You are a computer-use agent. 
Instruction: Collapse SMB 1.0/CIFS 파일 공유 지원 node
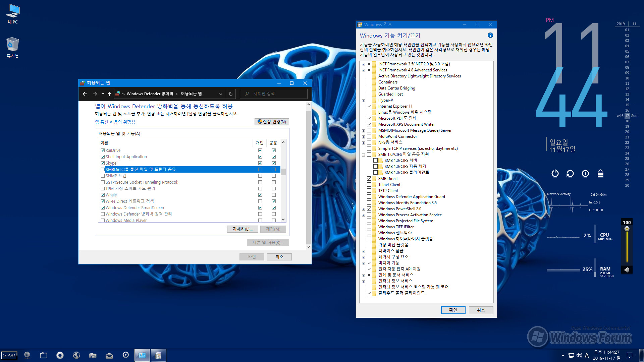[363, 155]
